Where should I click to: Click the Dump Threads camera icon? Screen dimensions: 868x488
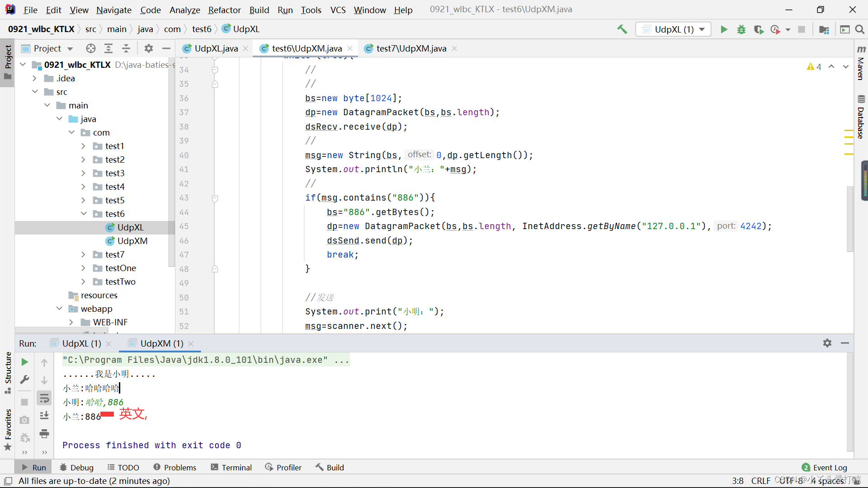[x=25, y=420]
